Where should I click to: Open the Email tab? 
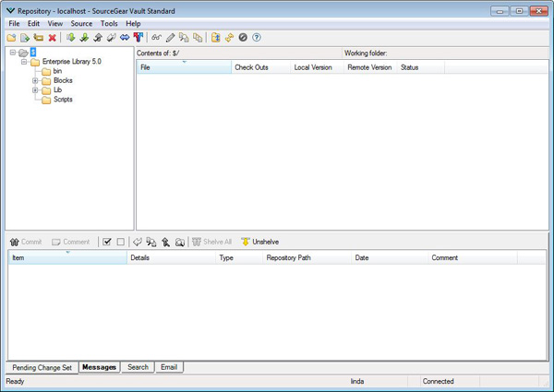pos(168,367)
